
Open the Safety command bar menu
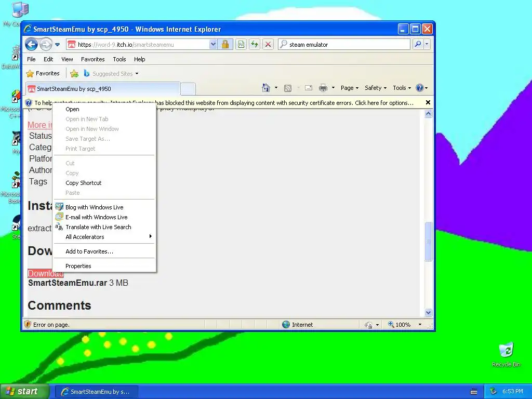click(x=375, y=88)
